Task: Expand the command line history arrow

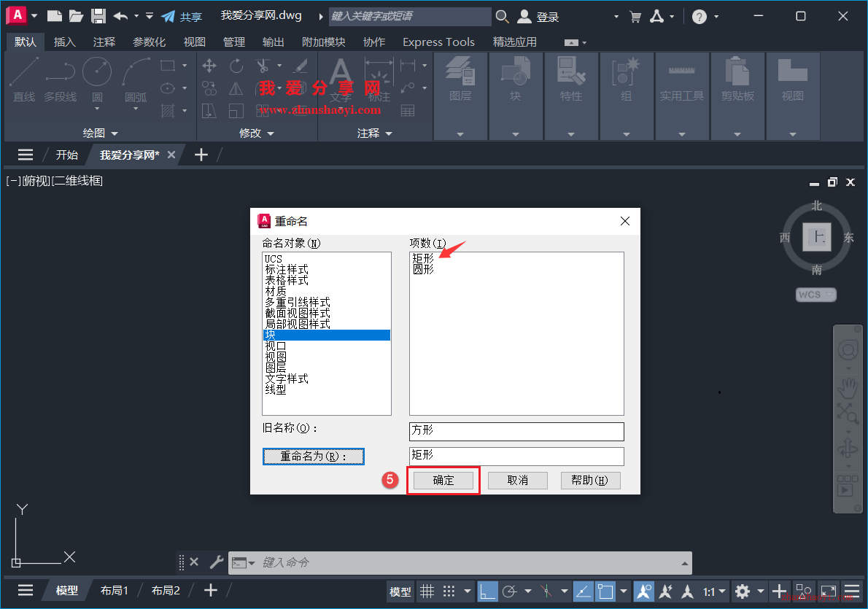Action: click(685, 563)
